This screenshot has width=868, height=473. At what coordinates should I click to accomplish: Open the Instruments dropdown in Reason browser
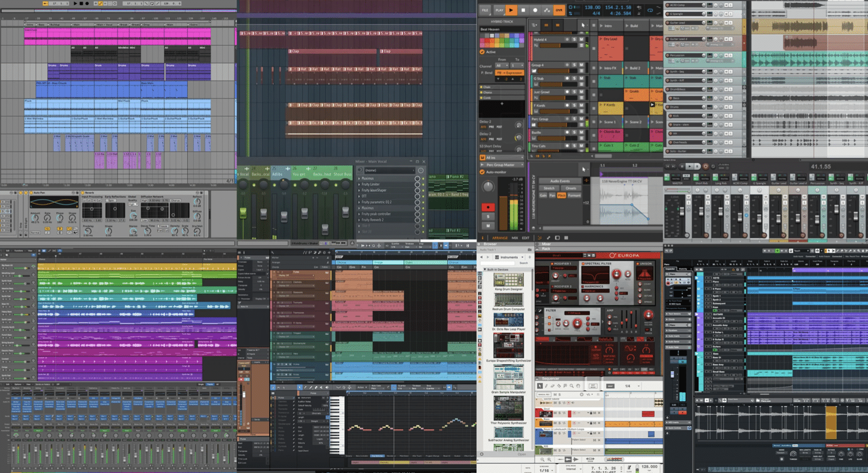(x=510, y=257)
